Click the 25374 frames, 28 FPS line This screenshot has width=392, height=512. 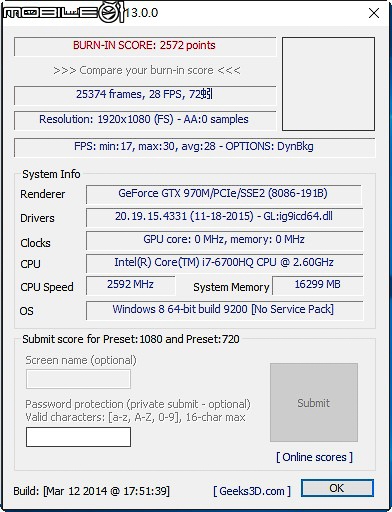[145, 95]
